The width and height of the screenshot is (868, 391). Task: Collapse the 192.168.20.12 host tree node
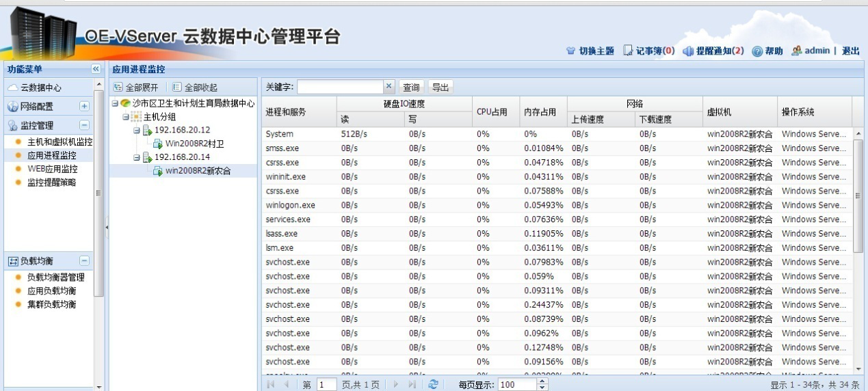(137, 131)
